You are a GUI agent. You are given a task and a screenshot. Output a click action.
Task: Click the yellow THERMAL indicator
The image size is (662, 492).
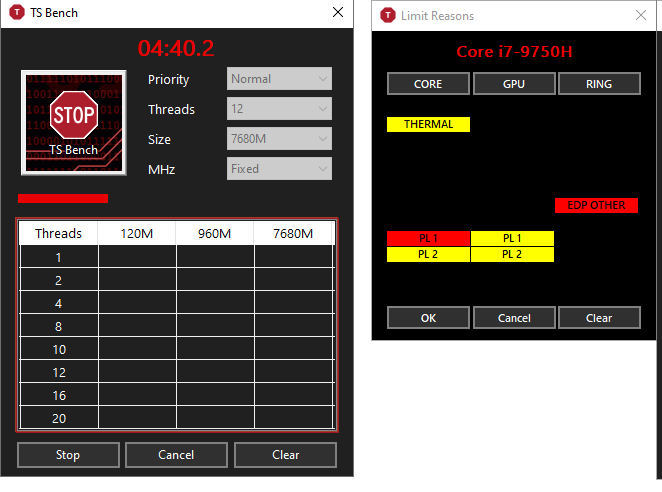point(428,124)
